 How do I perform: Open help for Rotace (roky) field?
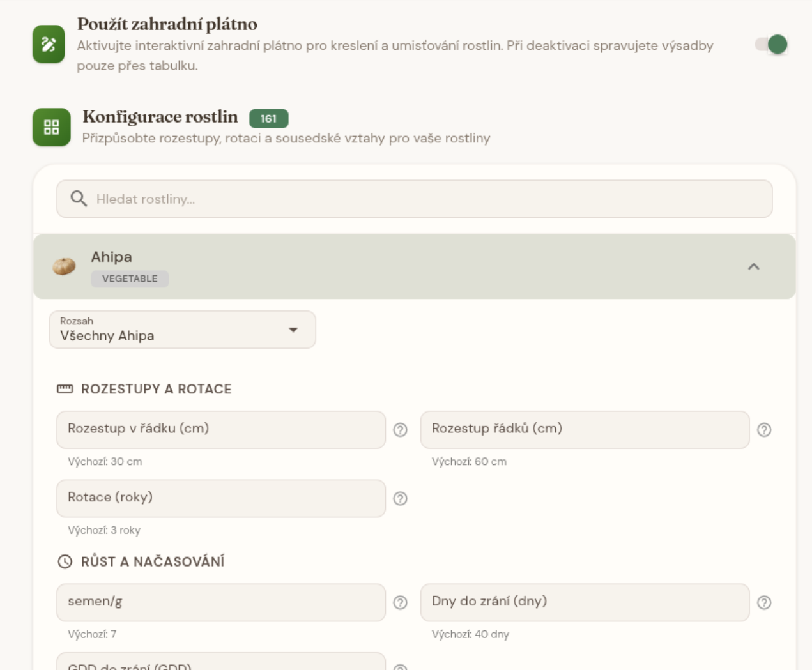401,499
